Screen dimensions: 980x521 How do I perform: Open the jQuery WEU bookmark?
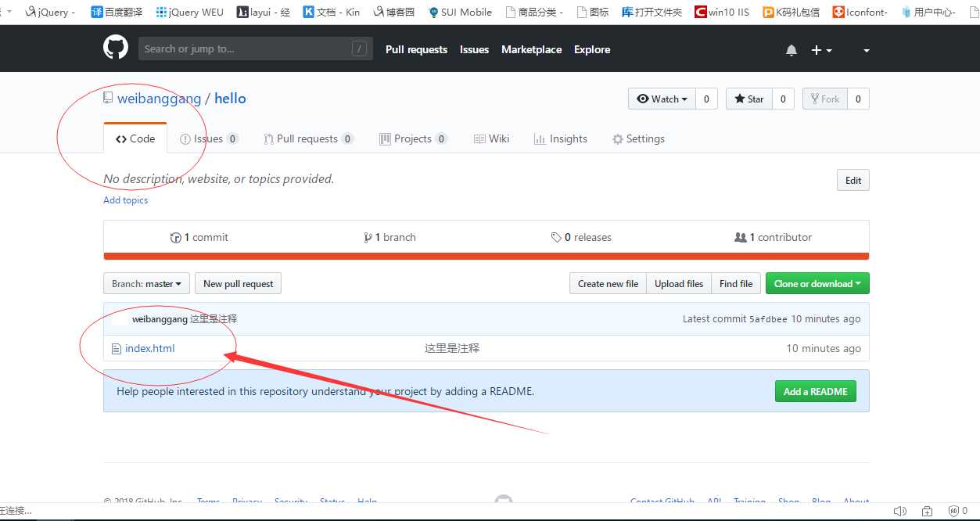(x=189, y=12)
